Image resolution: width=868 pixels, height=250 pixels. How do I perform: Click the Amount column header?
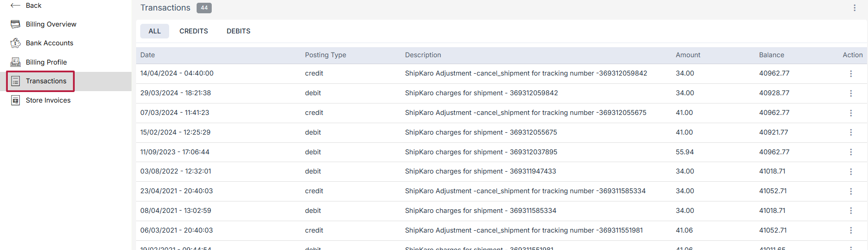click(687, 55)
